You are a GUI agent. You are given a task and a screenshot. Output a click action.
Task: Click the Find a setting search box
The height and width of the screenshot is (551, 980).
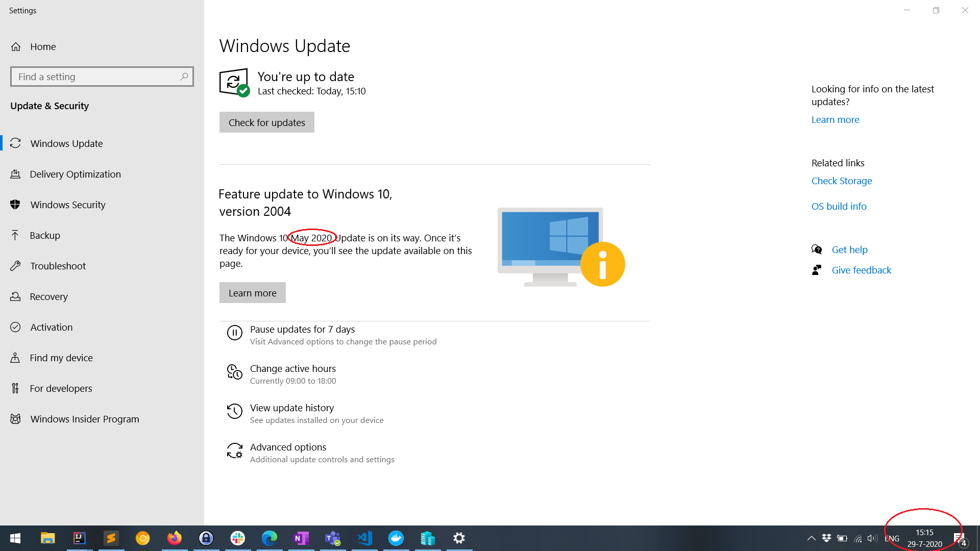102,77
